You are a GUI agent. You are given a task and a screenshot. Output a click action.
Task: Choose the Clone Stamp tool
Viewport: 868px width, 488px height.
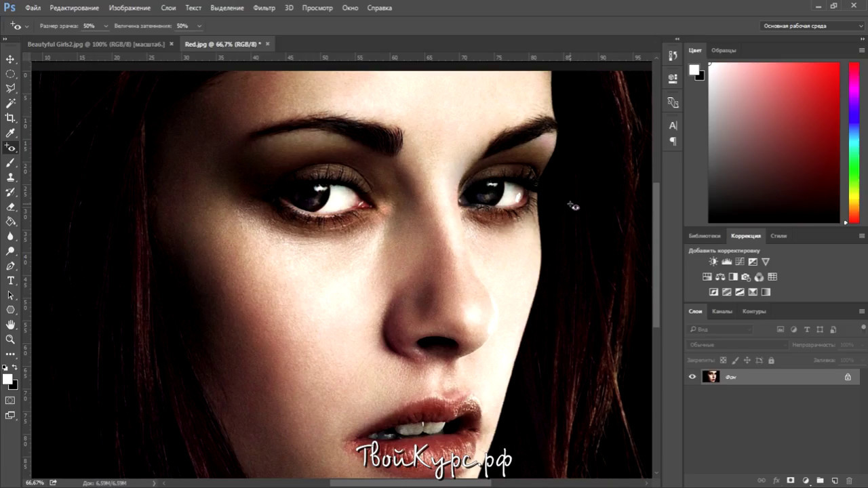10,178
